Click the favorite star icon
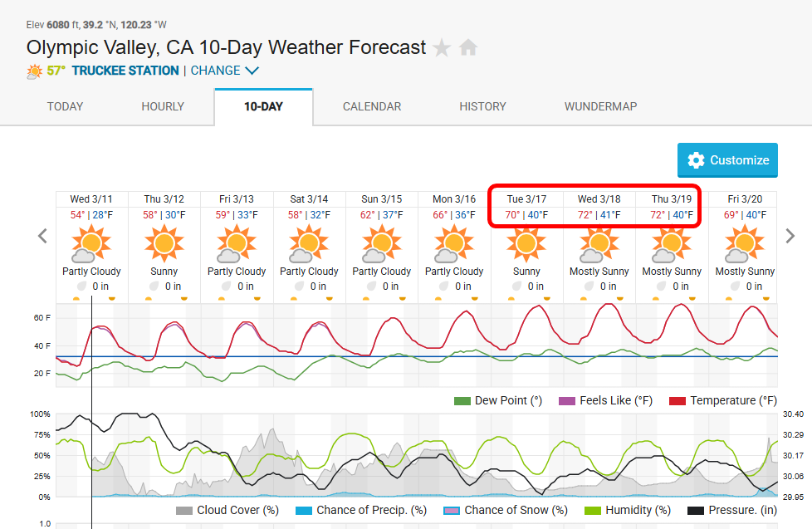 click(x=442, y=48)
